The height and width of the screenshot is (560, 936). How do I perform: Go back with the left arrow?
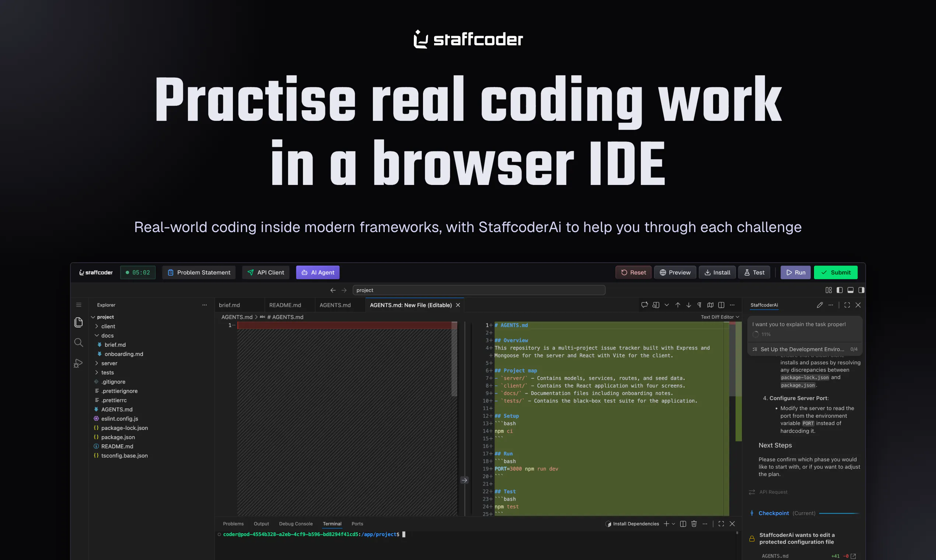333,290
